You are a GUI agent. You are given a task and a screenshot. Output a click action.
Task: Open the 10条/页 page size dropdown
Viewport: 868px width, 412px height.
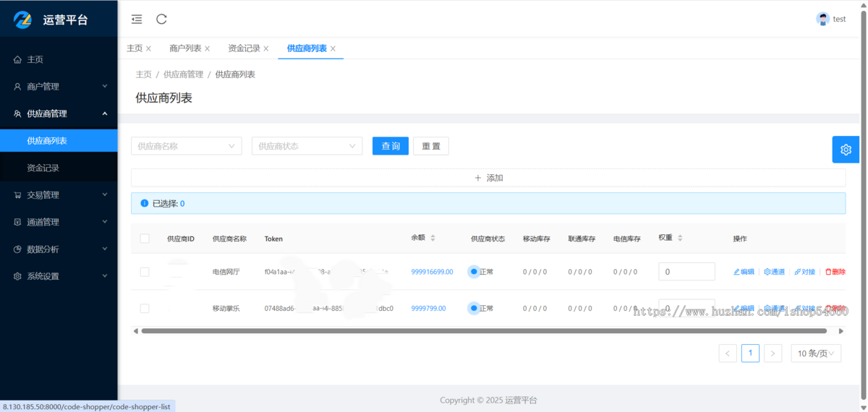coord(816,353)
